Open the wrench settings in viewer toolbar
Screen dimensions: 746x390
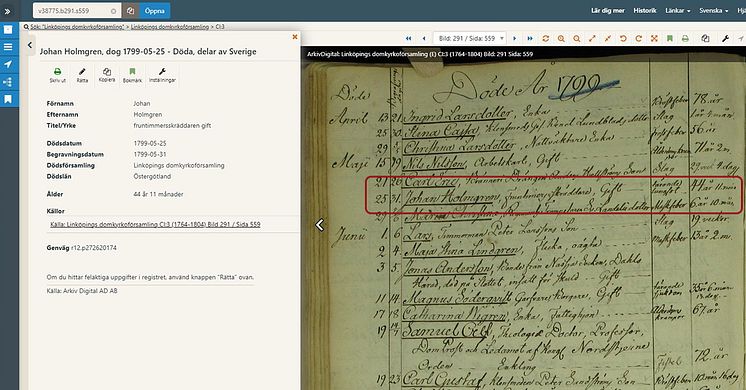tap(725, 39)
